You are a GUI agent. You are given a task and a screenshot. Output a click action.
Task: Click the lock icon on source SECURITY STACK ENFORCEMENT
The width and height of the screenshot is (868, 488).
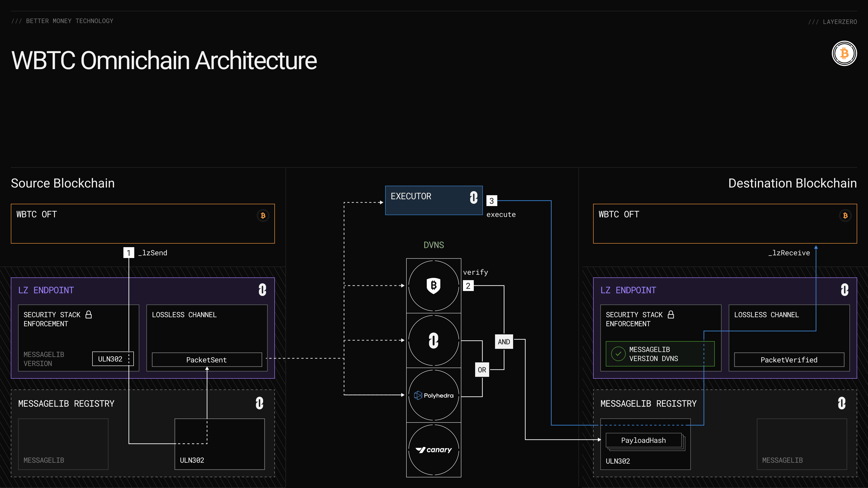(x=89, y=314)
